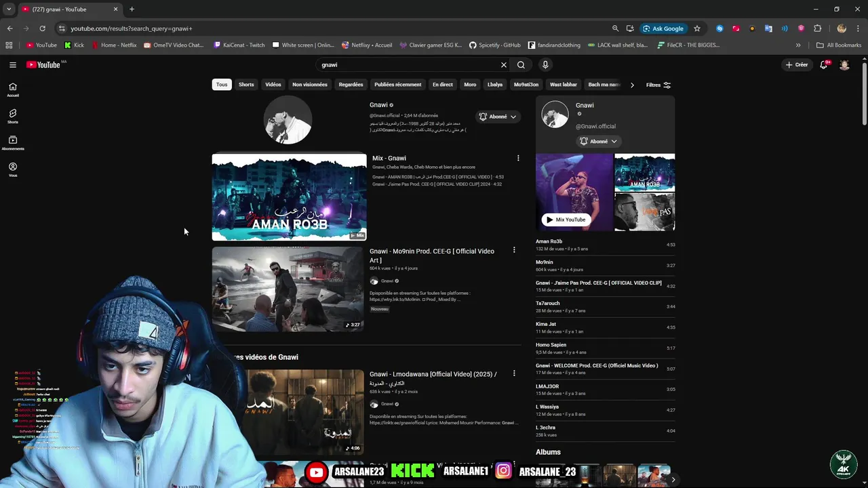Click the magnifier search button
Screen dimensions: 868x488
(x=521, y=65)
